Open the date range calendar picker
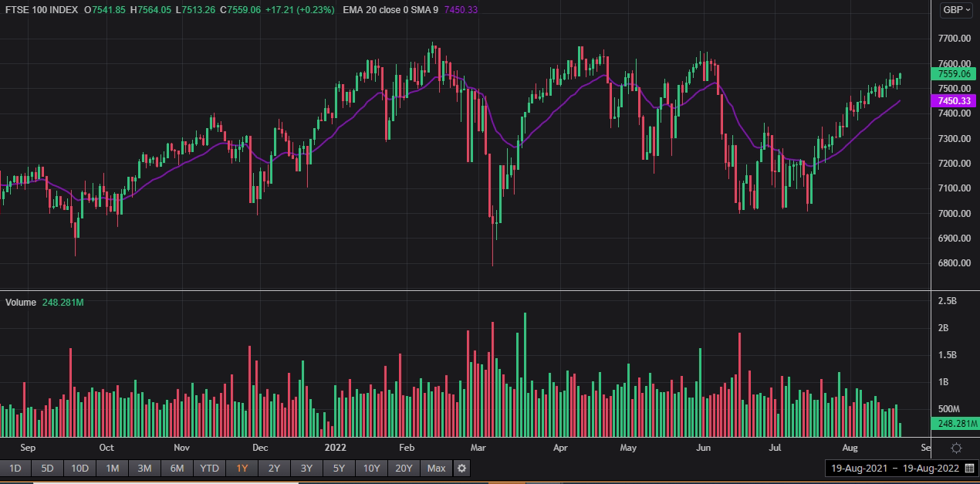The height and width of the screenshot is (484, 980). click(969, 468)
